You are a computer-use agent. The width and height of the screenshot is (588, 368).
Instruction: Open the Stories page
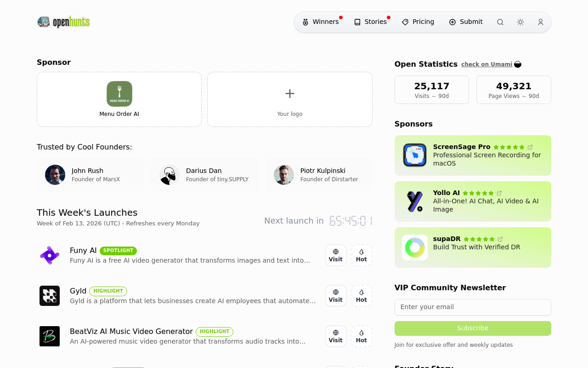coord(371,22)
